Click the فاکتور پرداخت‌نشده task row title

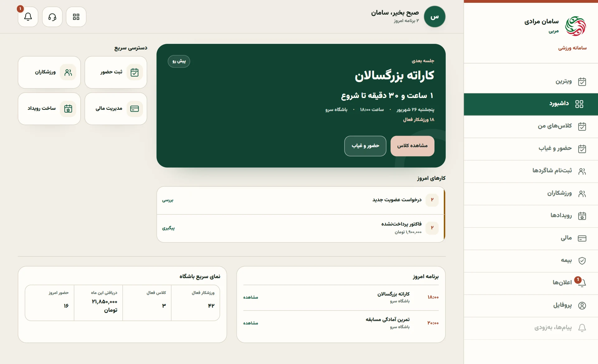(401, 224)
